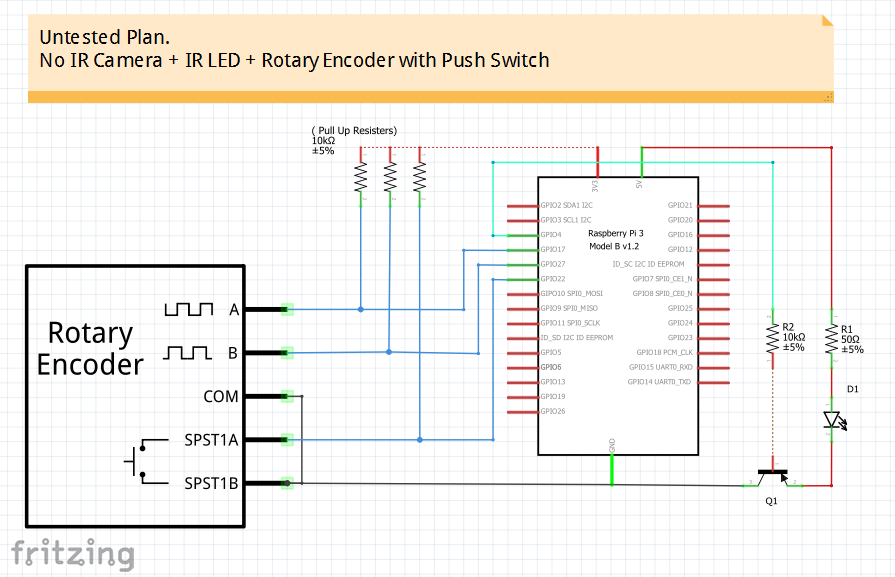Screen dimensions: 895x577
Task: Select the middle pull-up resistor symbol
Action: point(390,177)
